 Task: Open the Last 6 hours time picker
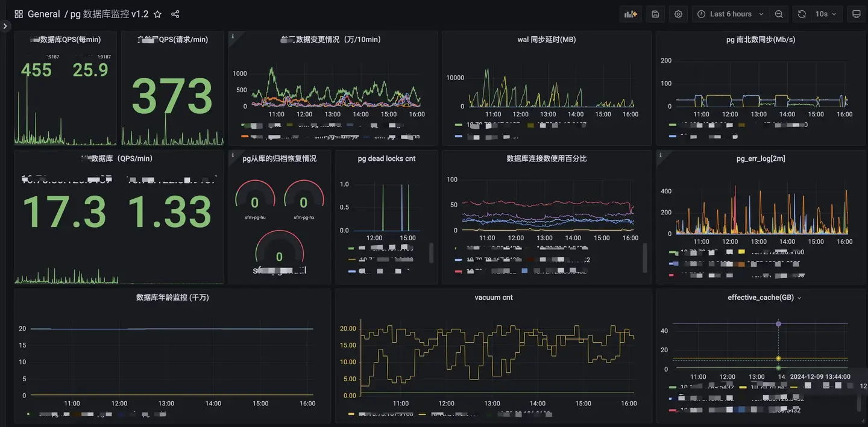pyautogui.click(x=731, y=14)
